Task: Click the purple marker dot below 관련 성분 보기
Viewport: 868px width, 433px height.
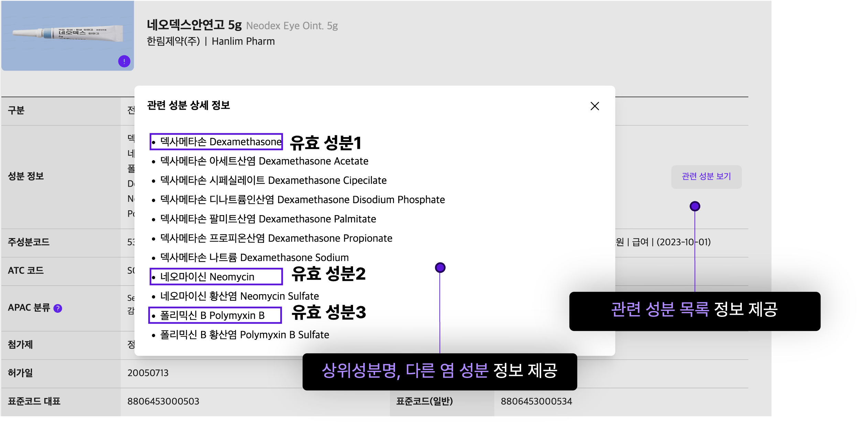Action: 695,206
